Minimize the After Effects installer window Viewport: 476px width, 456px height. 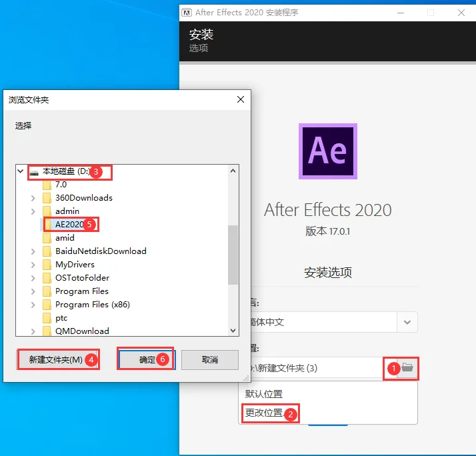point(401,13)
